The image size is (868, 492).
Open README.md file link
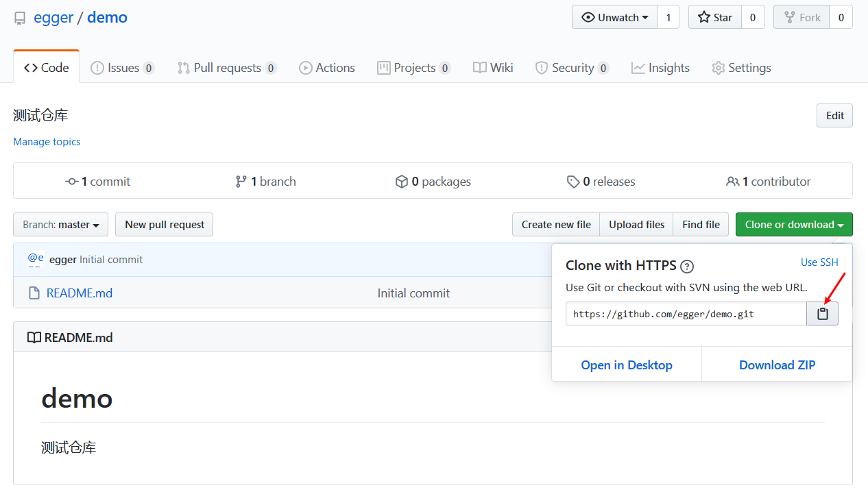pos(80,293)
